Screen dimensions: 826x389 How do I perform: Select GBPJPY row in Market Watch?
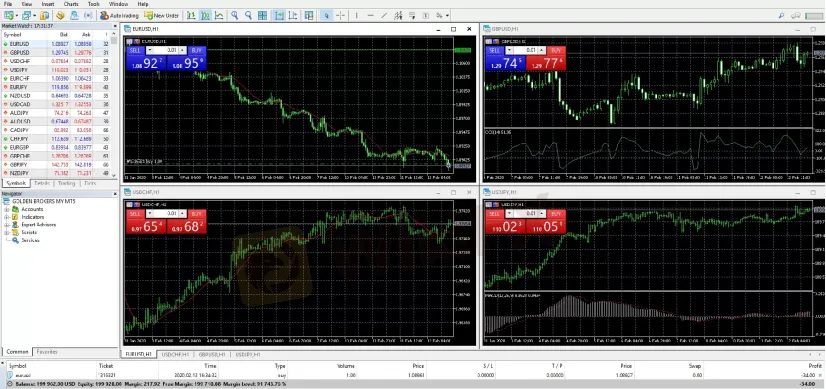(x=56, y=164)
